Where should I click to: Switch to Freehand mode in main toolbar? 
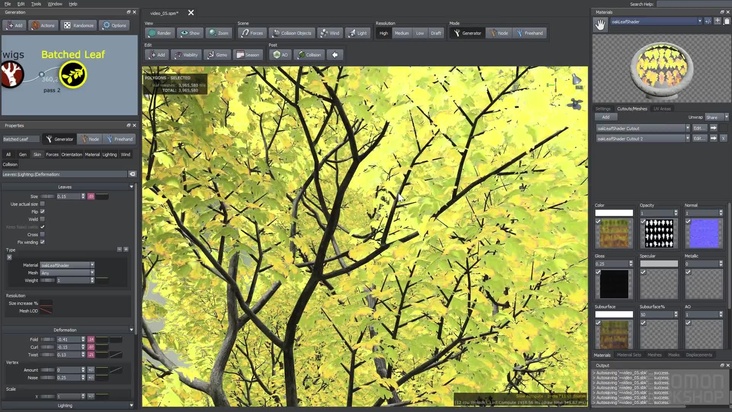click(x=529, y=33)
